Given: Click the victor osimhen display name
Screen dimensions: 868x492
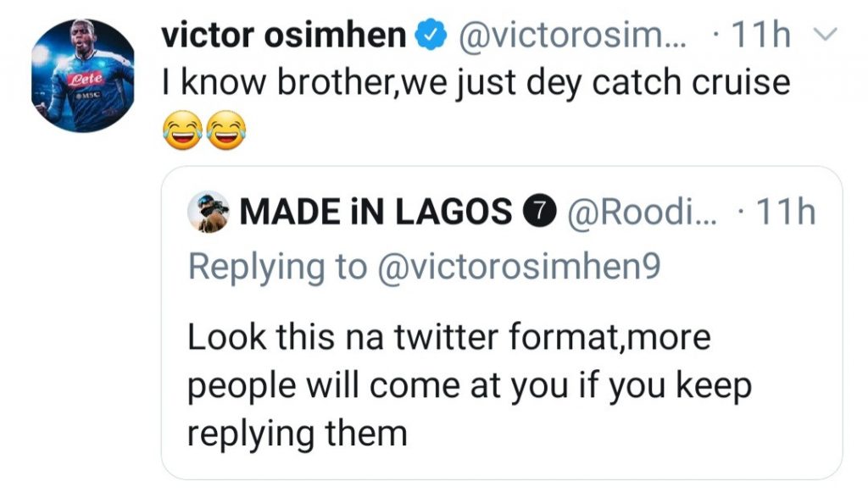Looking at the screenshot, I should click(284, 36).
